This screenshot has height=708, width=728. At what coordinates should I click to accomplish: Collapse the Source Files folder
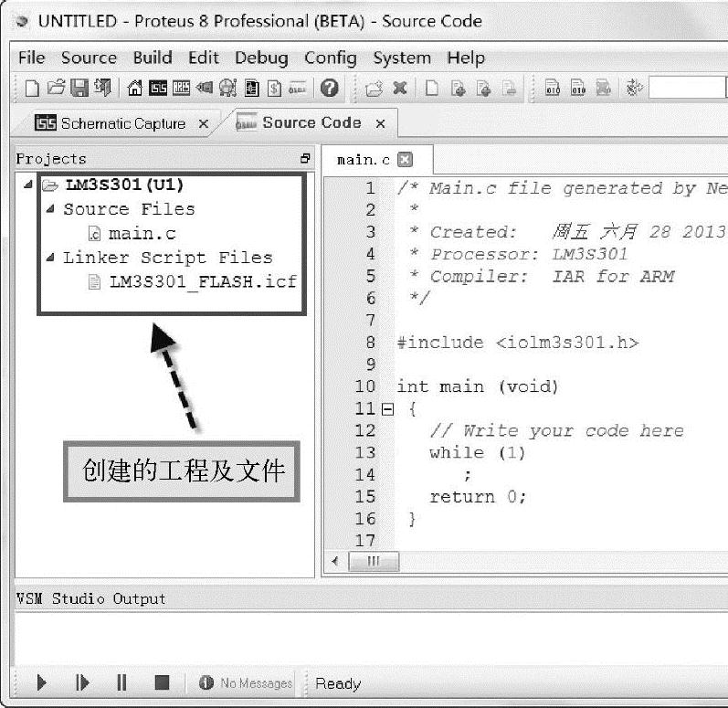[50, 209]
